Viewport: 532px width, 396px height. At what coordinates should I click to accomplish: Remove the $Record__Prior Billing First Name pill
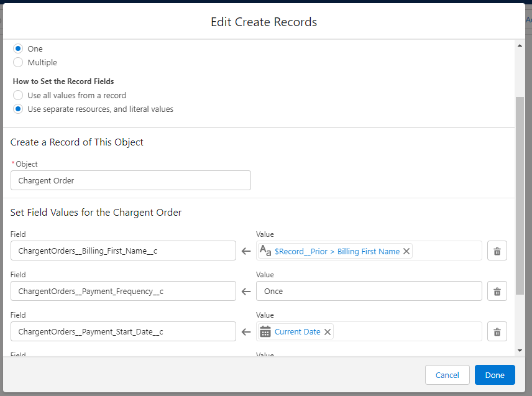[x=406, y=251]
